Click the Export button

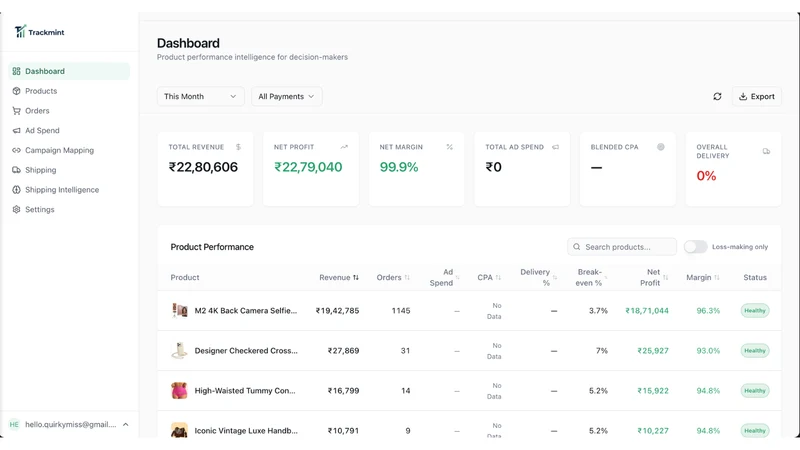(757, 96)
